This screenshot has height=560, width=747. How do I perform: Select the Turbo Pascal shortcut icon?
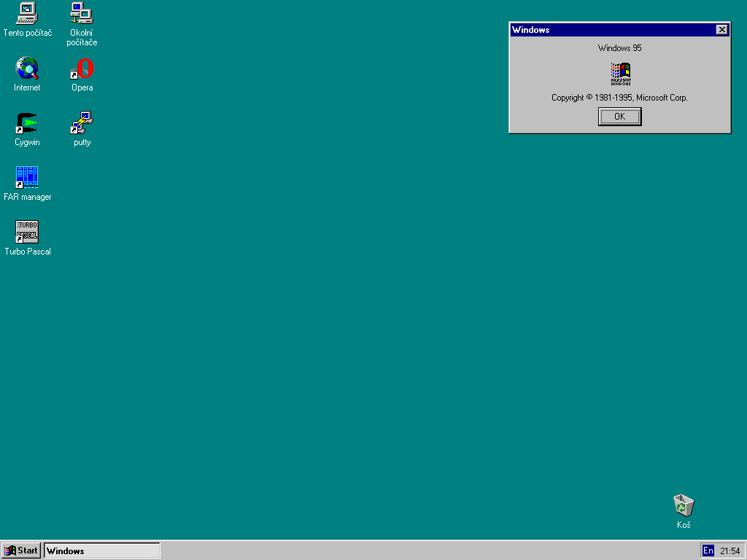pyautogui.click(x=27, y=233)
